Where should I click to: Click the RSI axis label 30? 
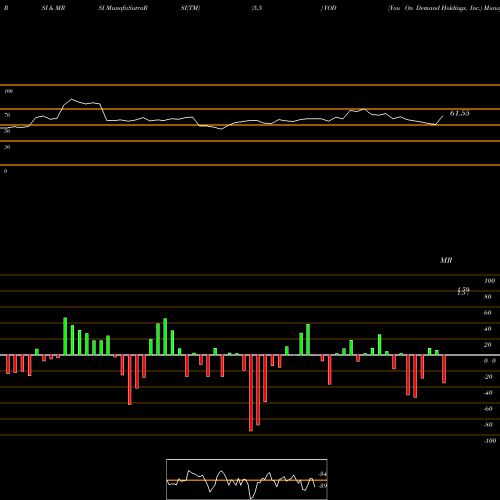pyautogui.click(x=7, y=147)
